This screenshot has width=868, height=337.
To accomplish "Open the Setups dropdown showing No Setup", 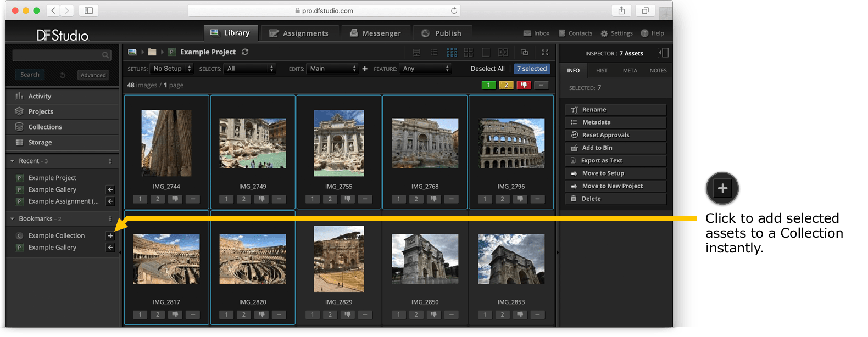I will 171,69.
